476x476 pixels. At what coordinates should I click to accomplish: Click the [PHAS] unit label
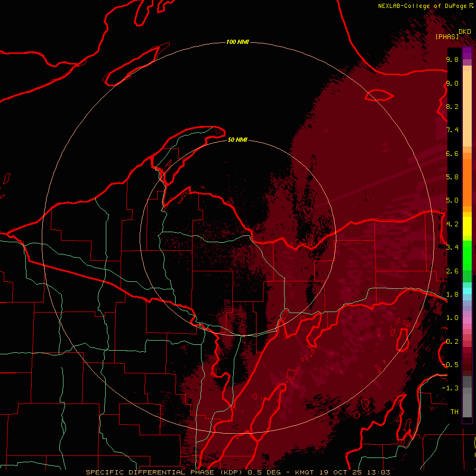[x=447, y=36]
